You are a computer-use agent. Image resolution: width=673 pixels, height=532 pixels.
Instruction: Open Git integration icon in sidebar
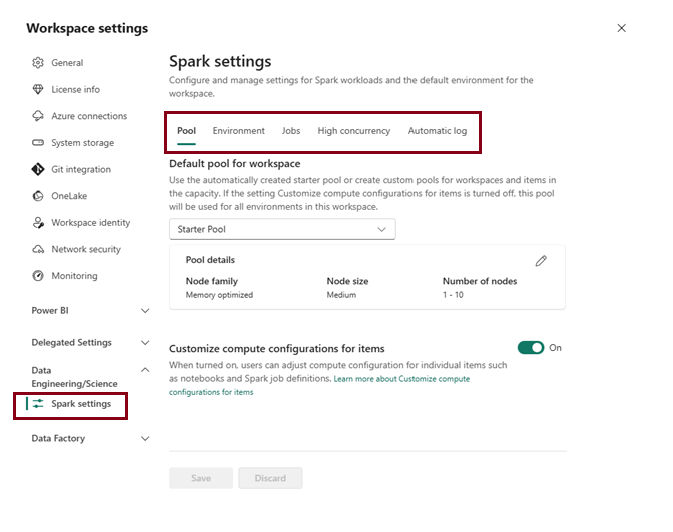(x=38, y=170)
